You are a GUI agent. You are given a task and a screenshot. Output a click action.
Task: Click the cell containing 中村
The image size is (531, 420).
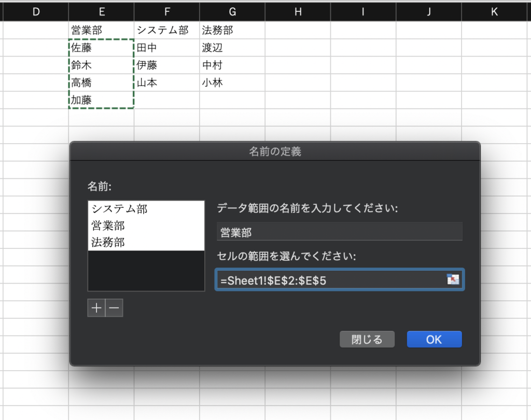tap(232, 65)
